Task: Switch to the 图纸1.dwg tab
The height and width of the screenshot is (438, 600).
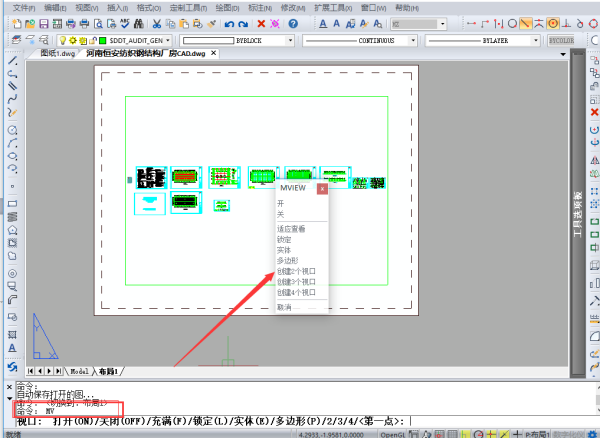Action: [x=57, y=54]
